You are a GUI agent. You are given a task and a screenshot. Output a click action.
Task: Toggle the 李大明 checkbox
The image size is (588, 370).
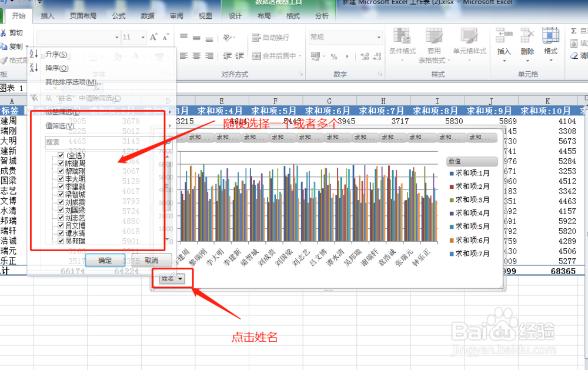pos(61,179)
